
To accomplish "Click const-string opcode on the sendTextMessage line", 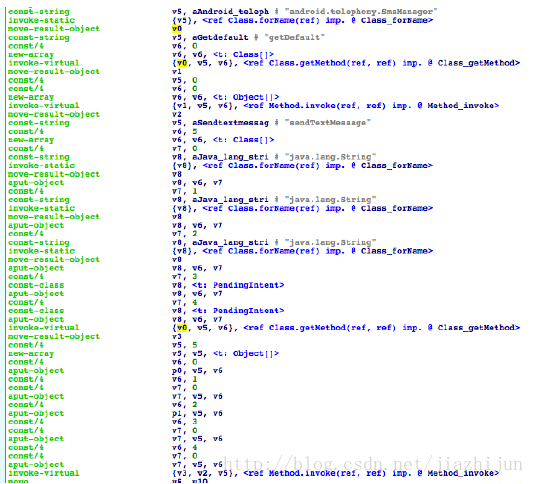I will (x=39, y=123).
